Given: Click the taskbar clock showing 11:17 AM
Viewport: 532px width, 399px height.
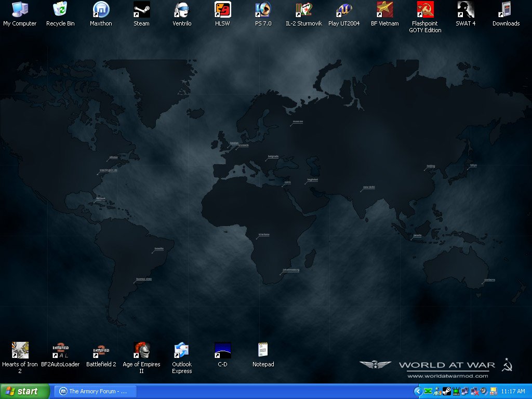Looking at the screenshot, I should 513,391.
